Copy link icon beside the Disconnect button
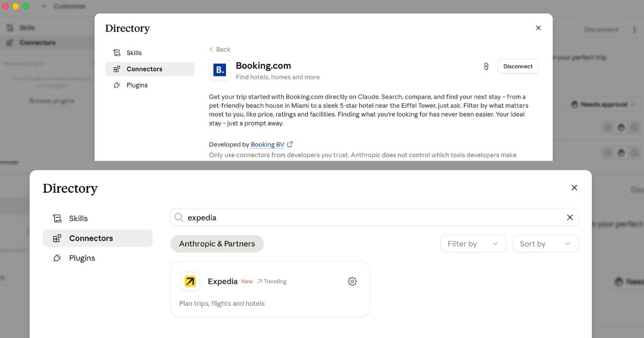 pos(486,67)
